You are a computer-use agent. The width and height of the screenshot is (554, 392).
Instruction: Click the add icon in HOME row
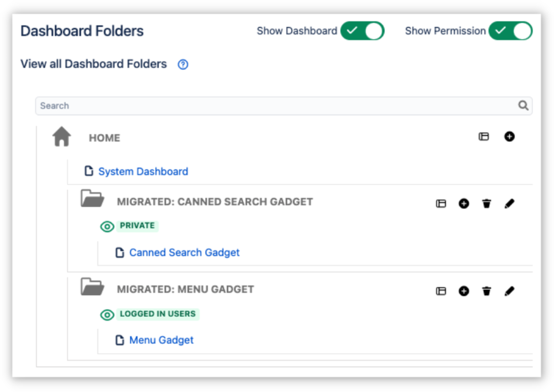coord(509,137)
